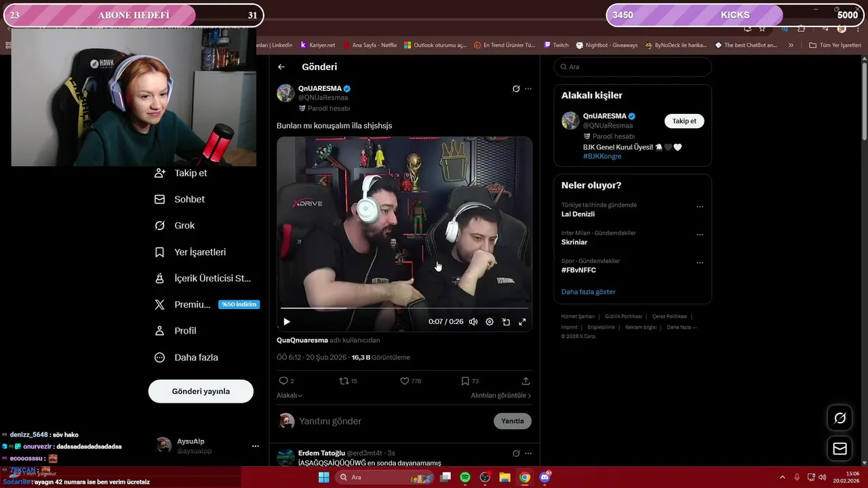Click the Windows taskbar search box
This screenshot has height=488, width=868.
tap(384, 477)
